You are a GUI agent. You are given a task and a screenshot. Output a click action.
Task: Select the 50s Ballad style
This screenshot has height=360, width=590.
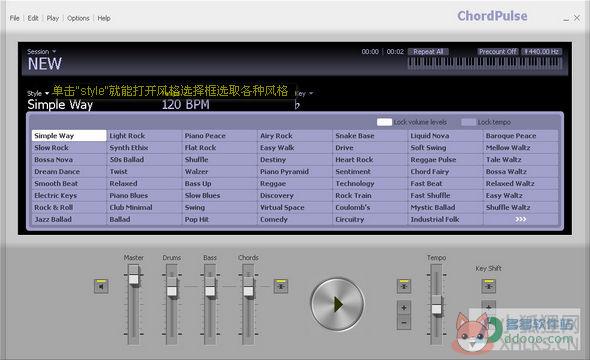pyautogui.click(x=144, y=159)
